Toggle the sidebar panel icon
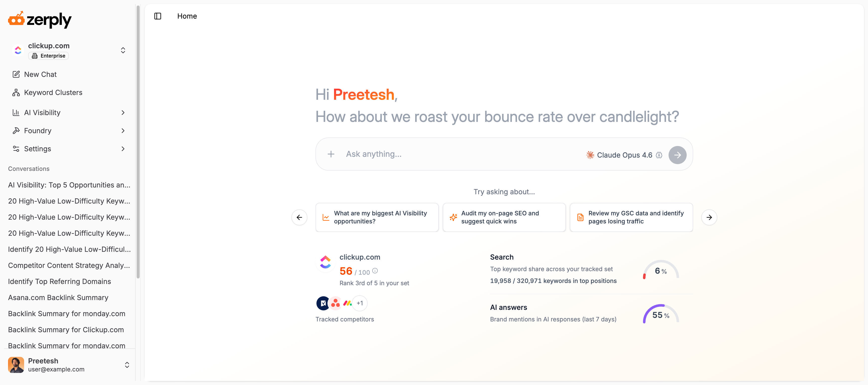The width and height of the screenshot is (868, 385). (158, 16)
